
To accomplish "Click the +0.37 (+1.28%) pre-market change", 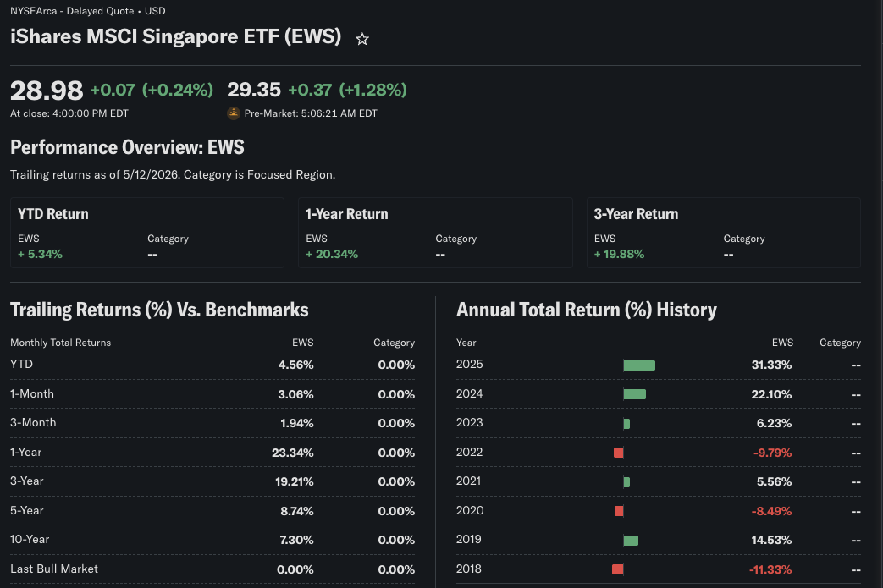I will click(x=347, y=90).
